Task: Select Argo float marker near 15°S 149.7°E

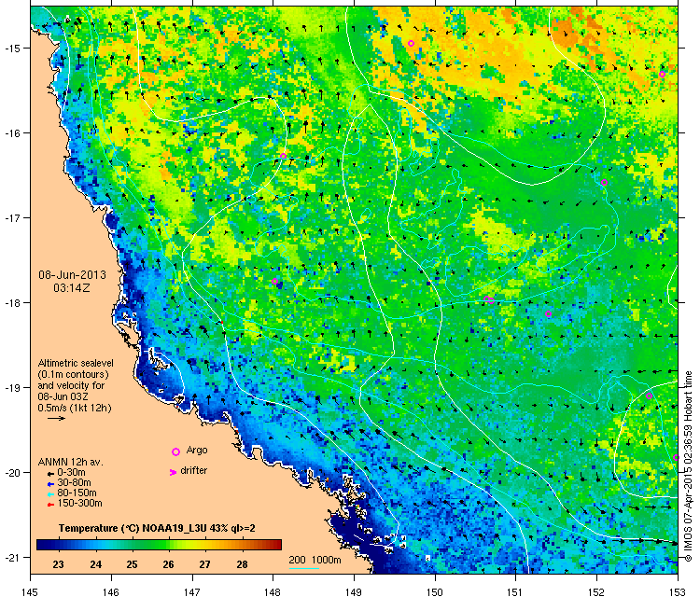Action: (x=412, y=43)
